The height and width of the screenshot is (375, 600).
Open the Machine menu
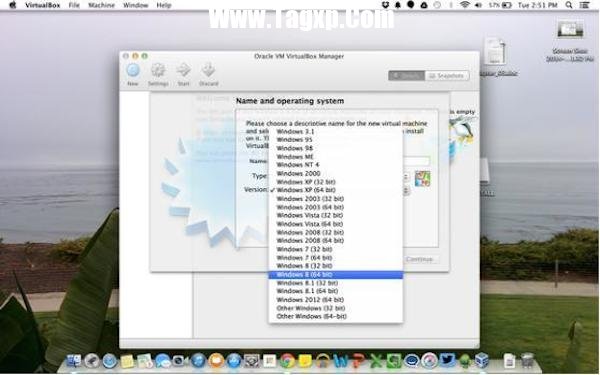coord(101,5)
